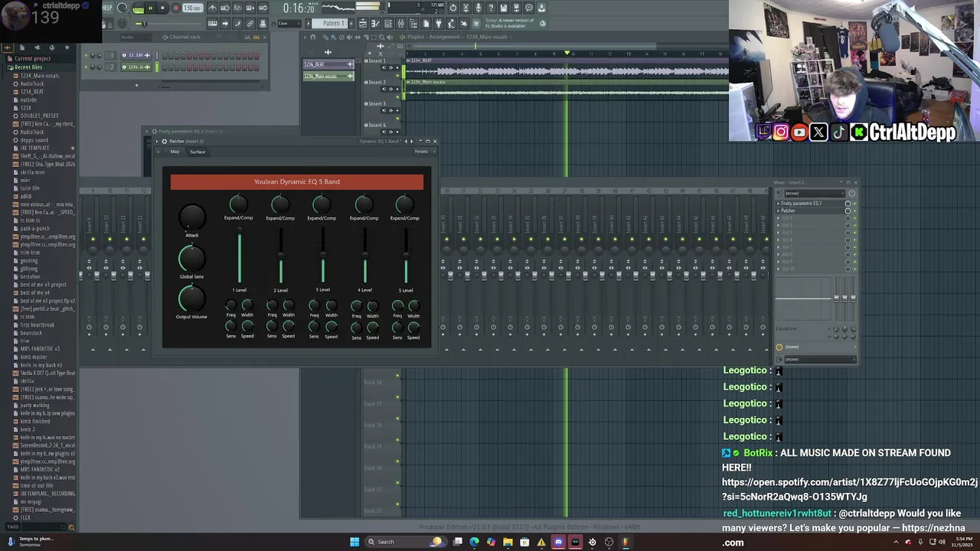Pause playback in the transport bar
This screenshot has width=980, height=551.
click(150, 8)
